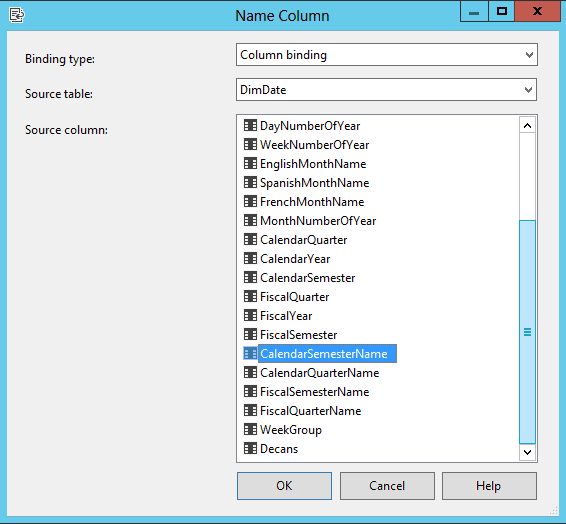Screen dimensions: 566x524
Task: Pick the CalendarQuarter column
Action: [x=304, y=240]
